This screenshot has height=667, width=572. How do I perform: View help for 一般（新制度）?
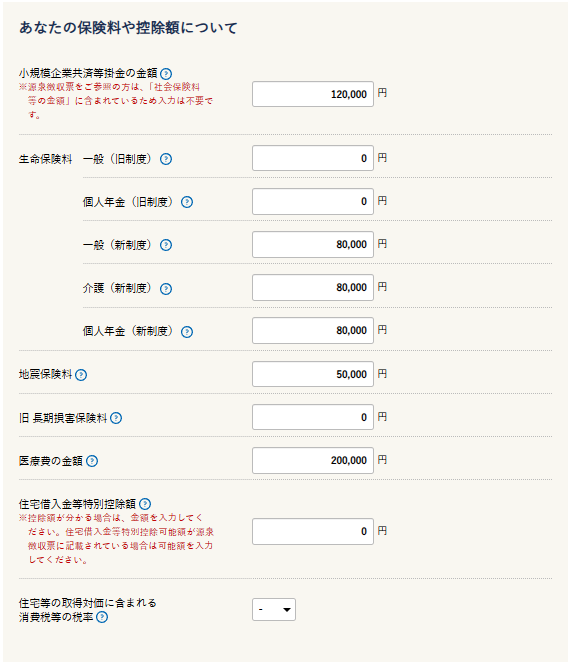pyautogui.click(x=166, y=245)
